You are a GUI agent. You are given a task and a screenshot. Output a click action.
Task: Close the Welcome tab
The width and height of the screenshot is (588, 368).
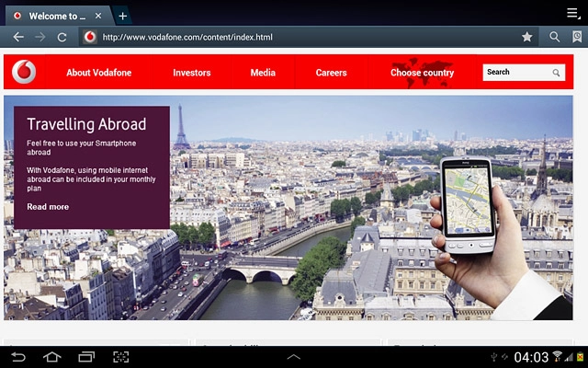(98, 16)
